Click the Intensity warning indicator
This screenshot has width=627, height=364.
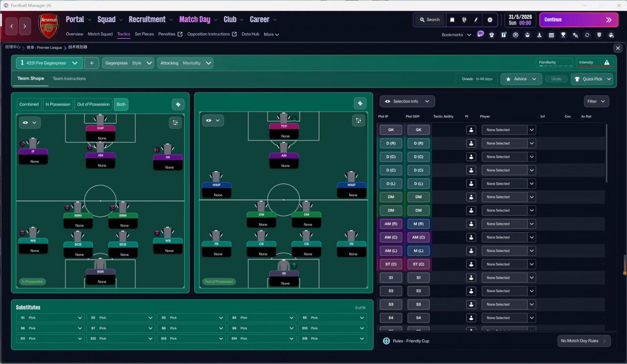[594, 63]
